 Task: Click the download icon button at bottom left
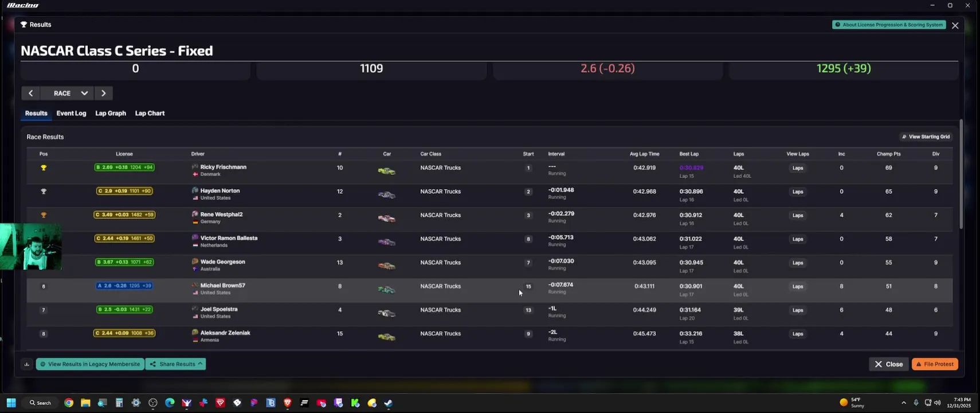27,364
